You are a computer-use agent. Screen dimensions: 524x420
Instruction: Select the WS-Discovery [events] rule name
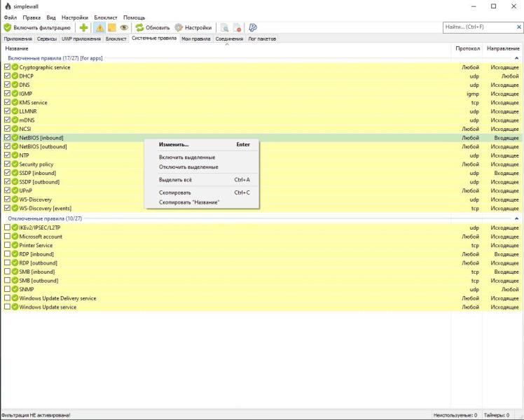pos(45,209)
